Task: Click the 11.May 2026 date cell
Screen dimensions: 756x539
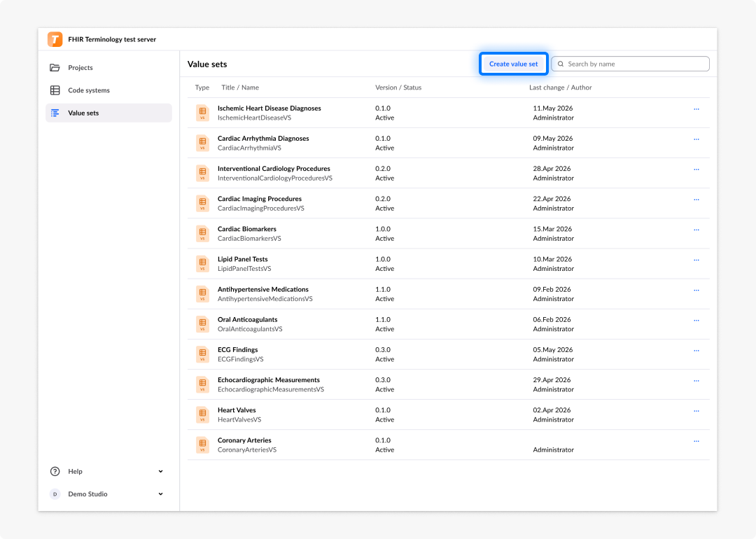Action: coord(552,108)
